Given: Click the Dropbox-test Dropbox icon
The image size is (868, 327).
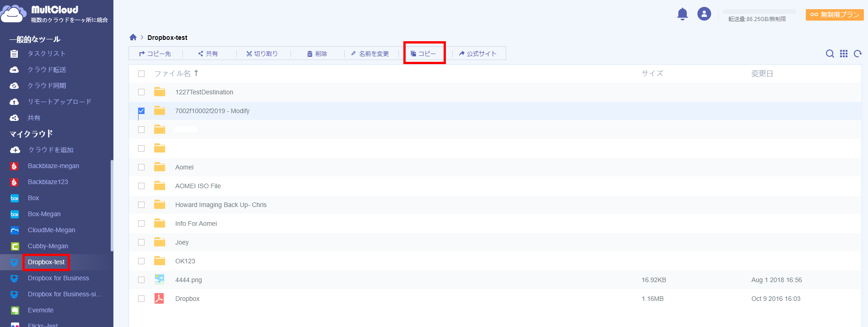Looking at the screenshot, I should coord(14,262).
